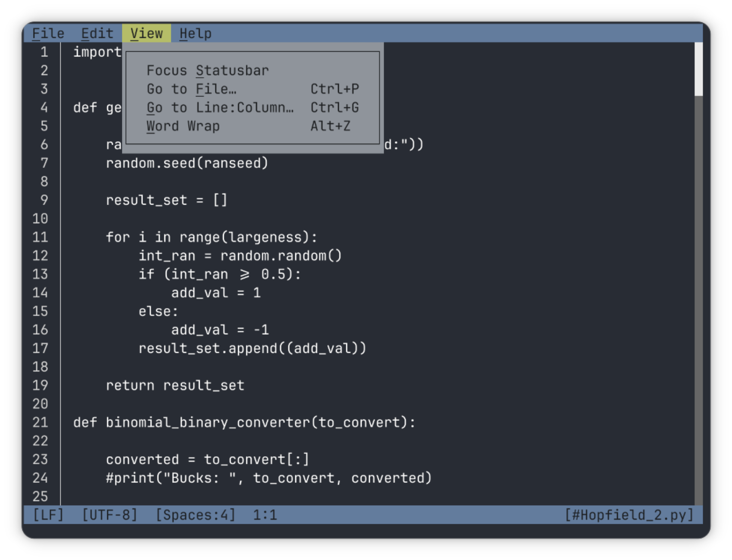The width and height of the screenshot is (732, 560).
Task: Click line number 13 in the gutter
Action: click(41, 274)
